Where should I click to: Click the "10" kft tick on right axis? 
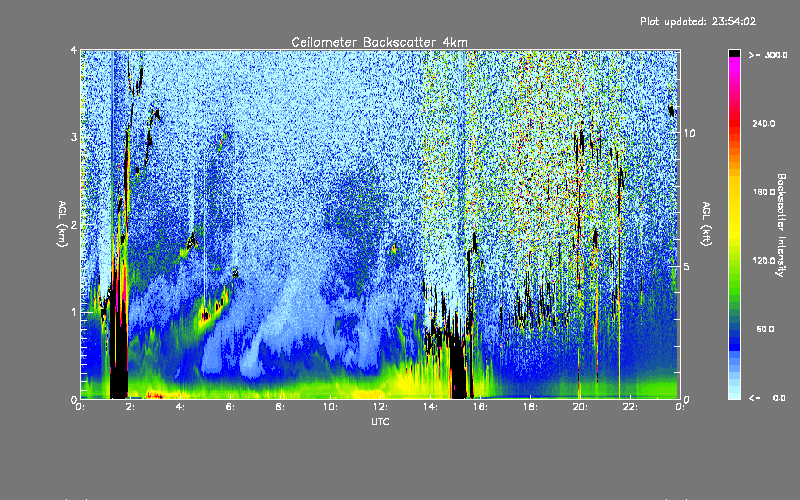pyautogui.click(x=689, y=133)
